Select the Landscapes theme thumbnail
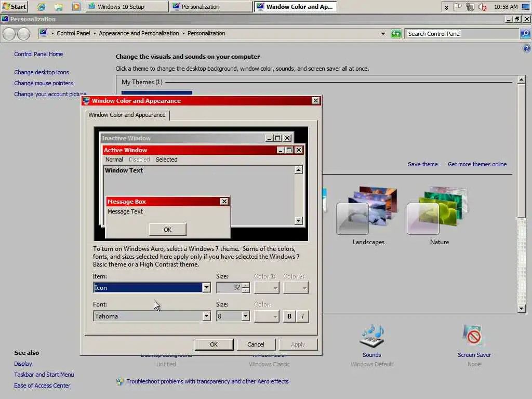Viewport: 532px width, 399px height. [x=368, y=210]
